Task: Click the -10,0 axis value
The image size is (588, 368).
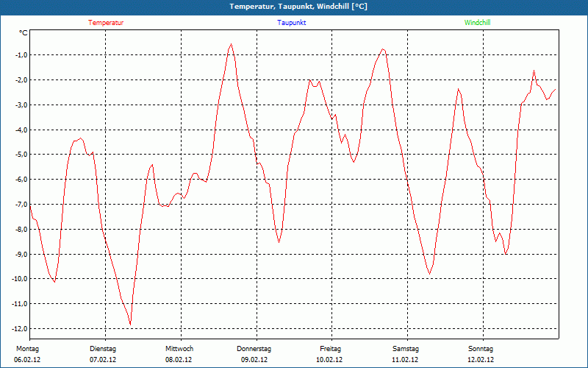Action: 20,279
